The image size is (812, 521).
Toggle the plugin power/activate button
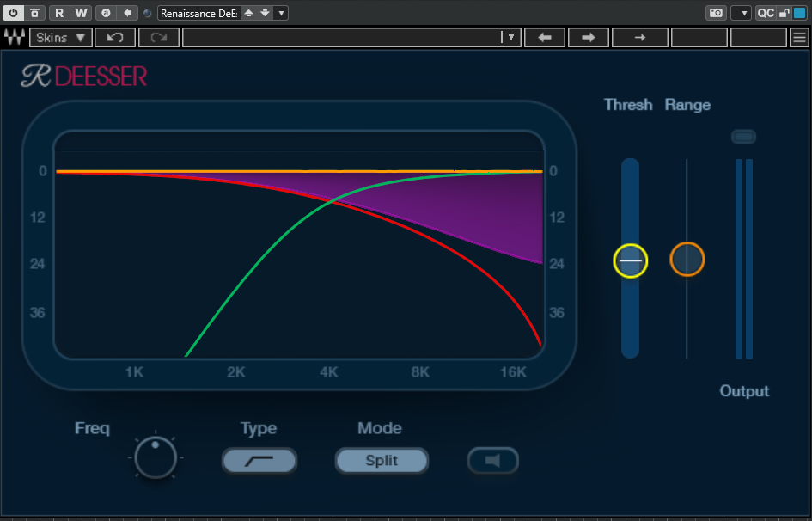click(13, 13)
